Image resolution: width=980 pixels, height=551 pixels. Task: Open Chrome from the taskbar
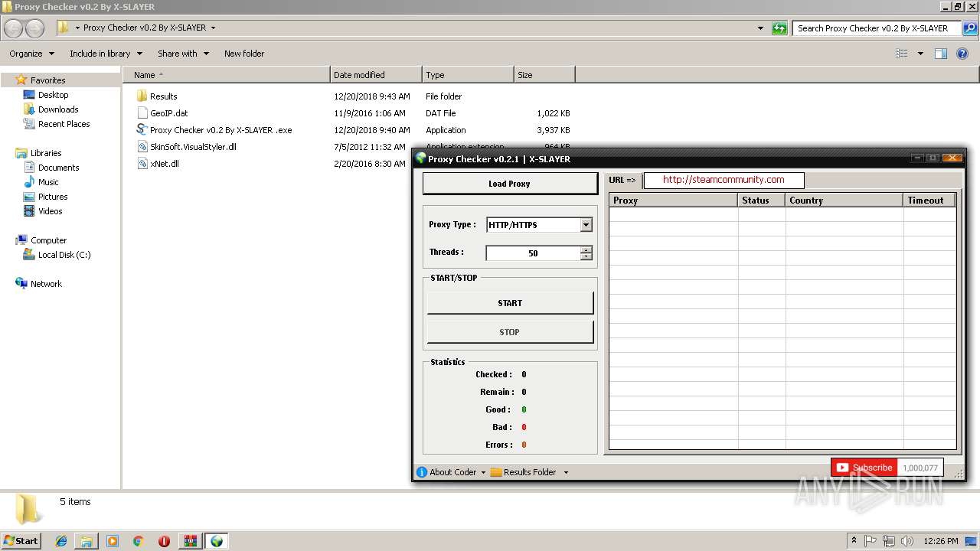click(139, 541)
